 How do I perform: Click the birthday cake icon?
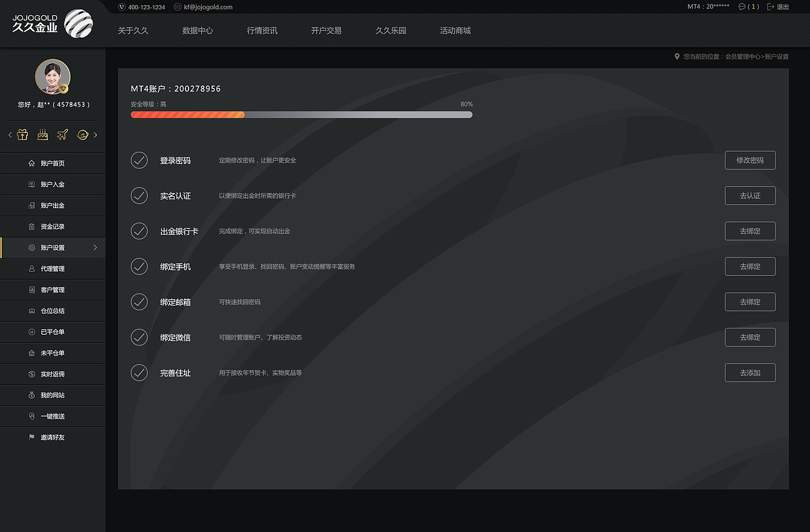pos(42,135)
